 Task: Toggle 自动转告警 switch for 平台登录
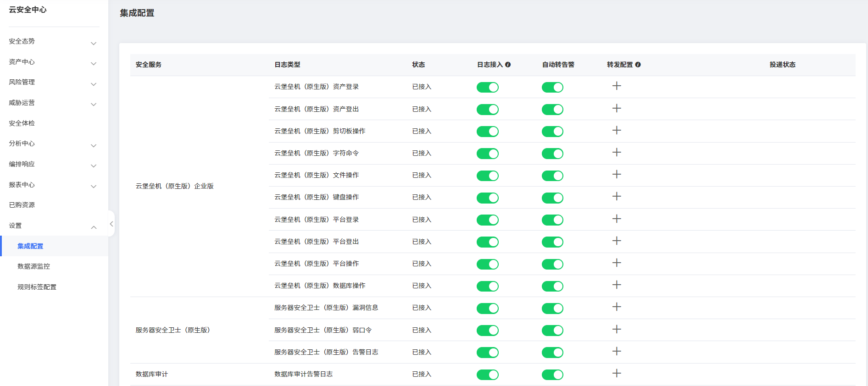pos(552,220)
